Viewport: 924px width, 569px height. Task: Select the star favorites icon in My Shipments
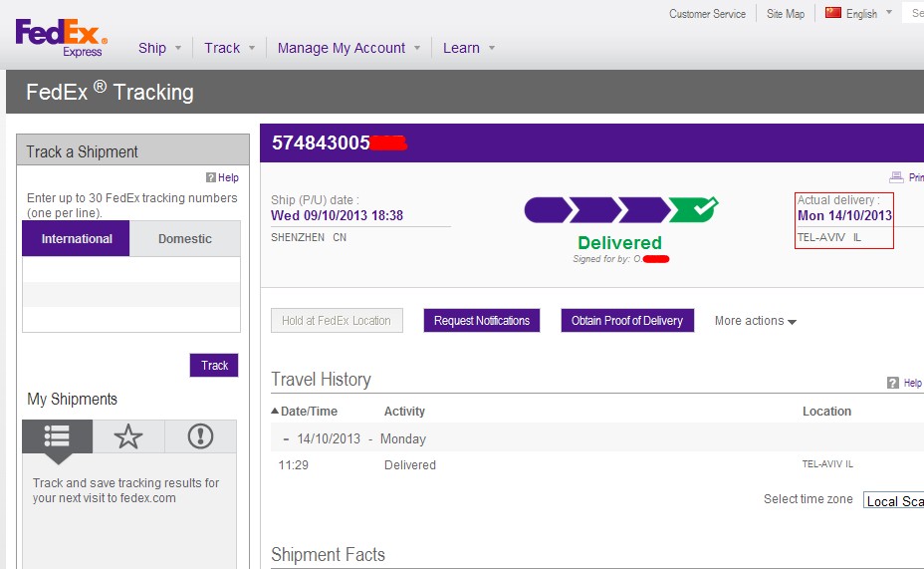(x=128, y=436)
